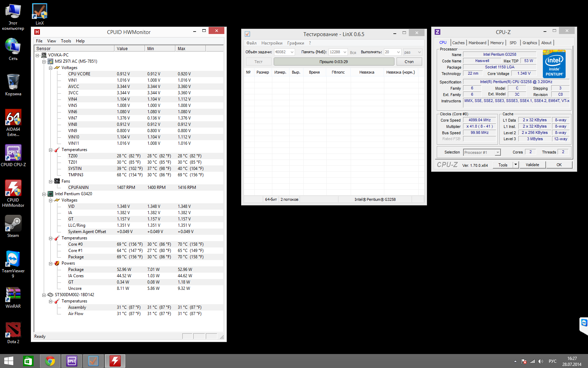This screenshot has width=588, height=368.
Task: Switch to the Mainboard tab in CPU-Z
Action: pos(477,43)
